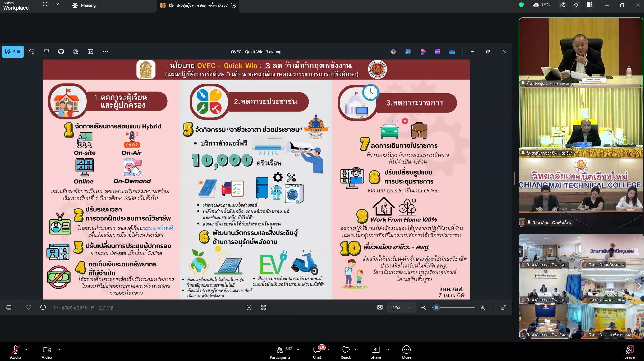Open the Participants panel

280,352
